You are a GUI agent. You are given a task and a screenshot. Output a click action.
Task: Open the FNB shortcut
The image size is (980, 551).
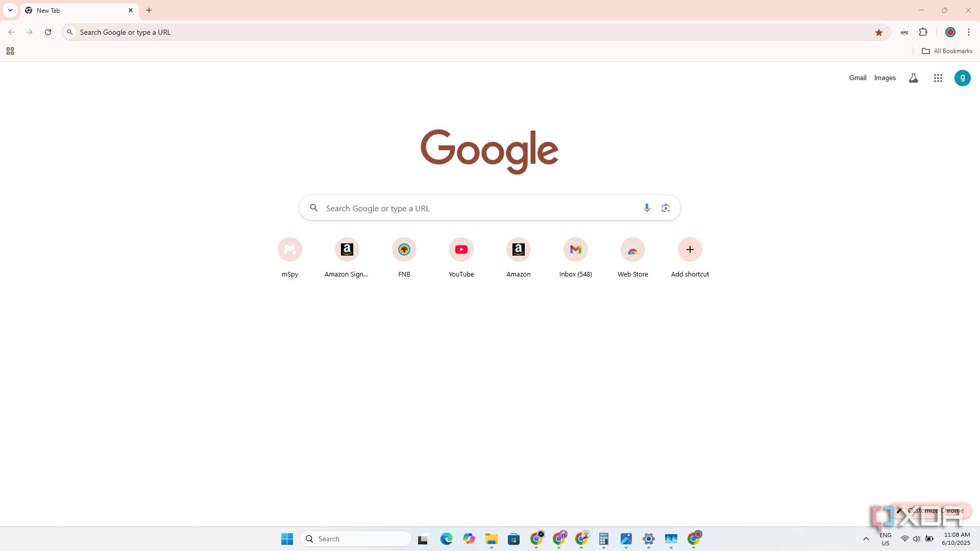404,258
